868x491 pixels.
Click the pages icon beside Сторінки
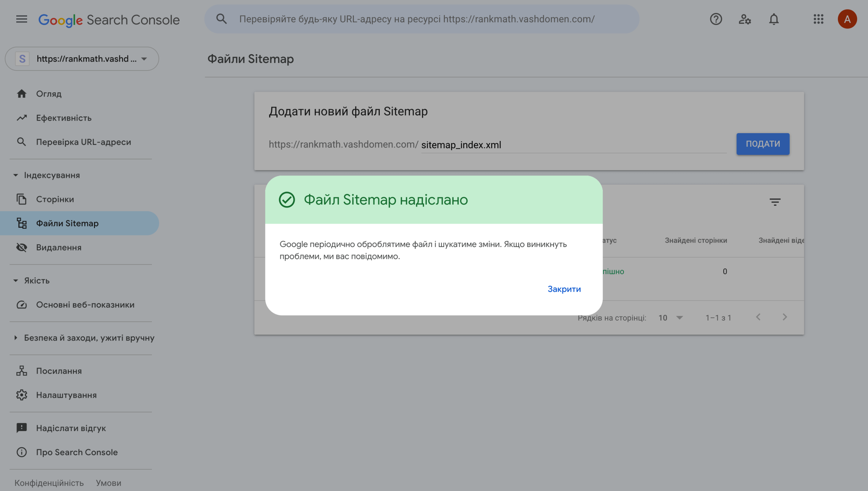(x=22, y=199)
